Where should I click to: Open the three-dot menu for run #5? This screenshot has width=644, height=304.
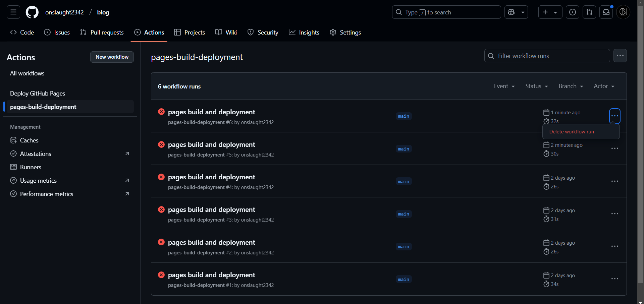tap(614, 148)
